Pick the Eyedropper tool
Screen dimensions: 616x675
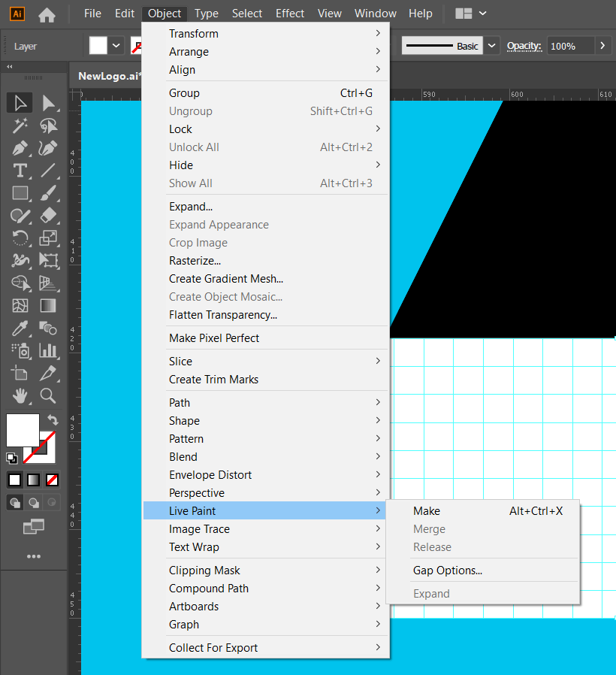point(20,328)
